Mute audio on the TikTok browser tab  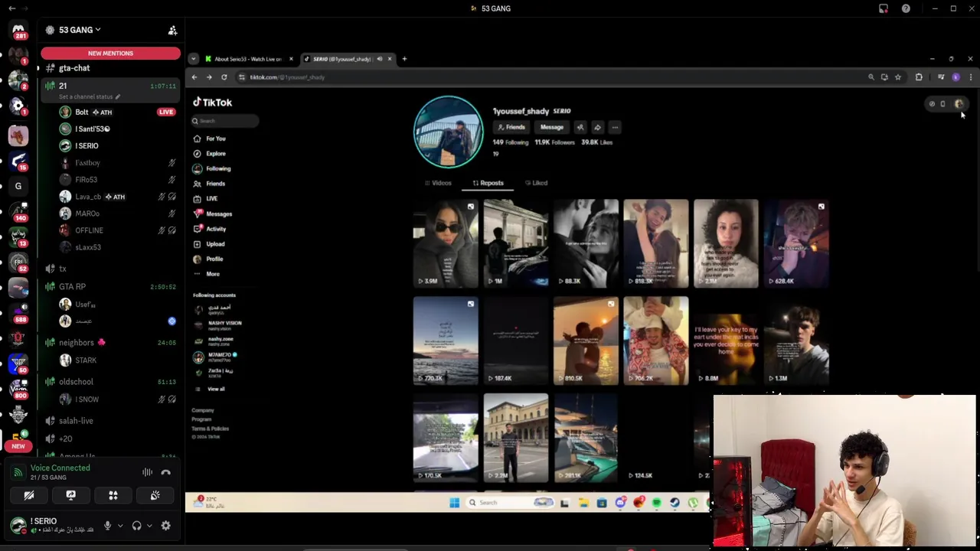(379, 59)
